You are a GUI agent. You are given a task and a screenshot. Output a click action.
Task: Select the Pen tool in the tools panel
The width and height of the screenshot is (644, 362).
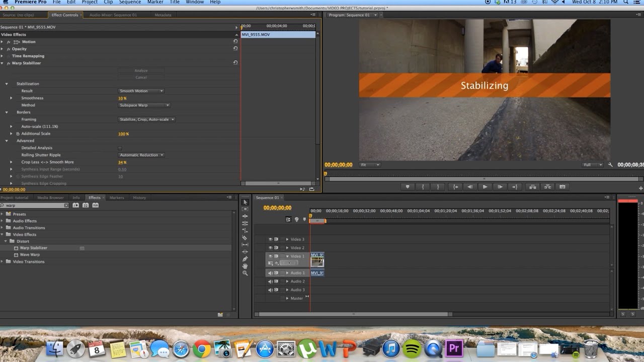coord(245,259)
